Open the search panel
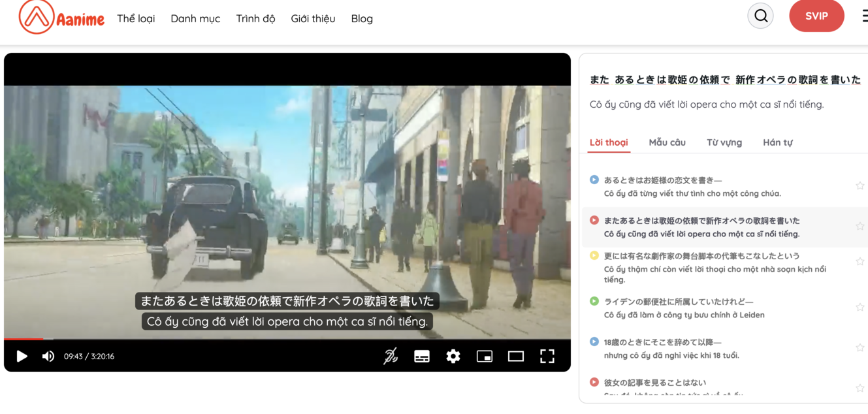The image size is (868, 414). coord(760,15)
